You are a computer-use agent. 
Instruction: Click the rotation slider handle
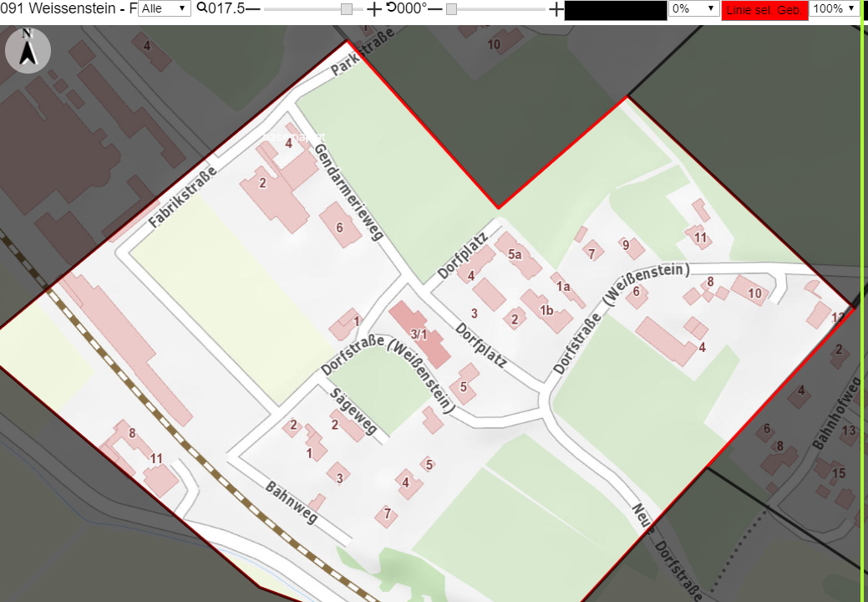(x=452, y=9)
